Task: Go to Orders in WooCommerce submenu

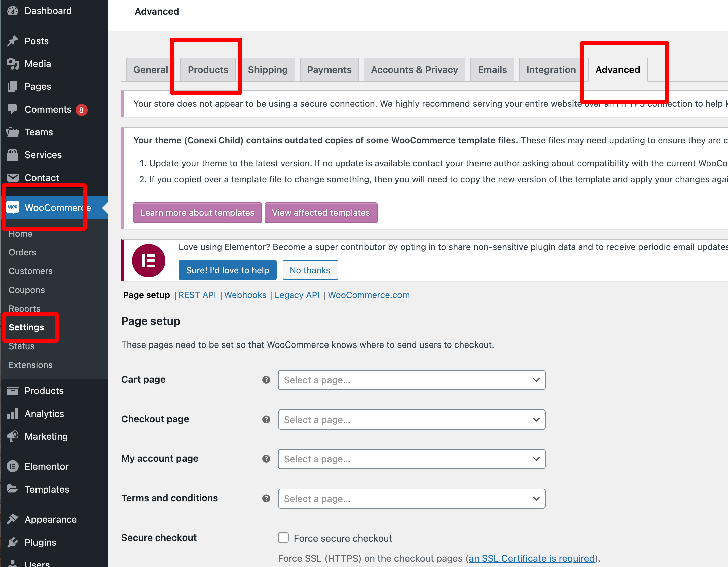Action: [x=22, y=252]
